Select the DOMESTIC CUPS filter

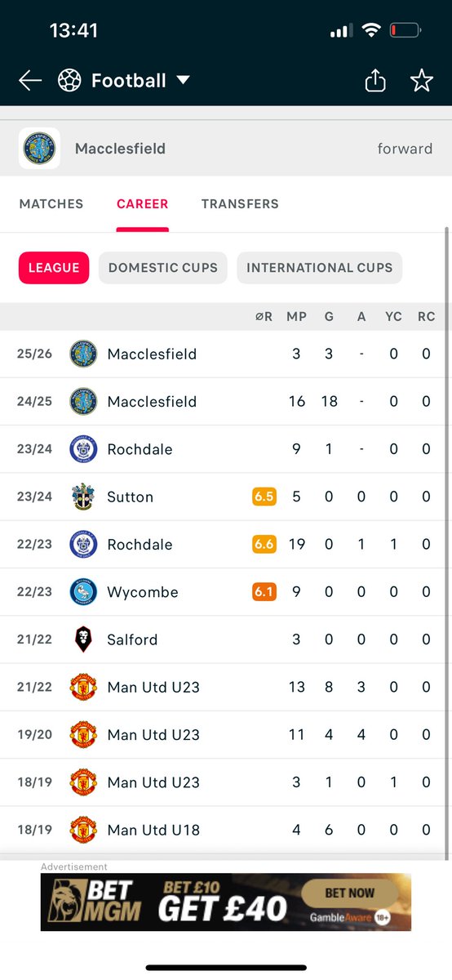tap(163, 267)
